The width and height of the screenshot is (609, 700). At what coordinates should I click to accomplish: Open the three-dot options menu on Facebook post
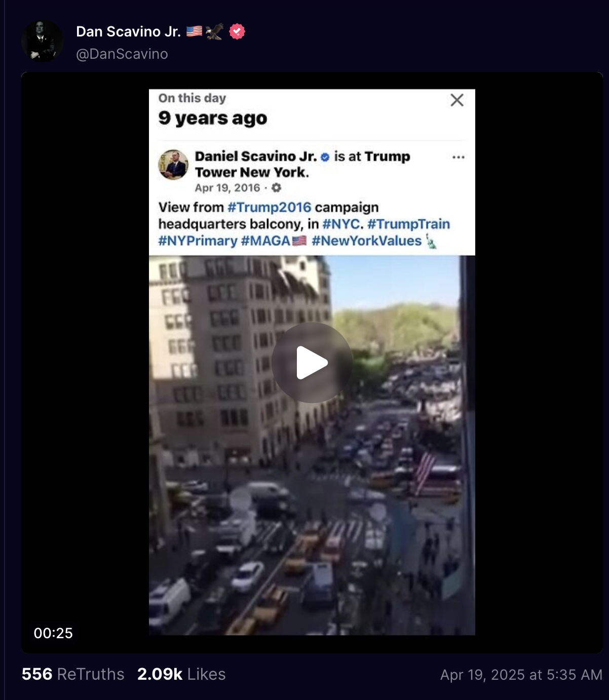click(x=459, y=157)
